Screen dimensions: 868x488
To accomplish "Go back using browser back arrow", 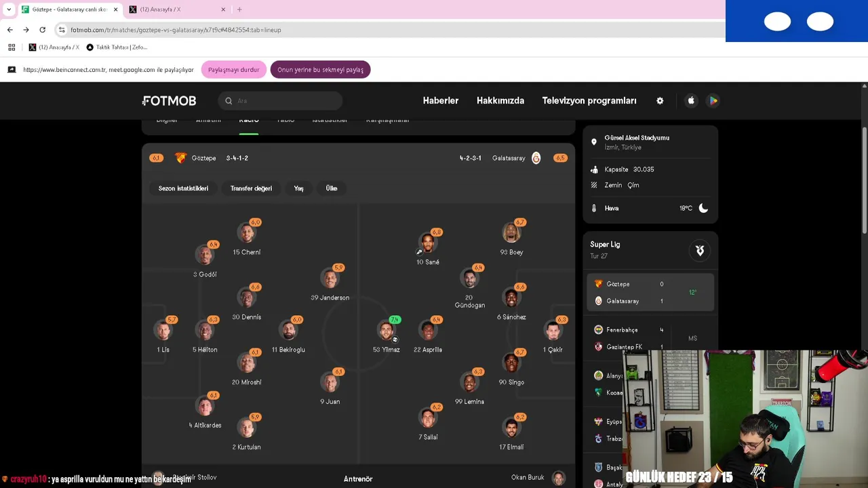I will pyautogui.click(x=9, y=30).
